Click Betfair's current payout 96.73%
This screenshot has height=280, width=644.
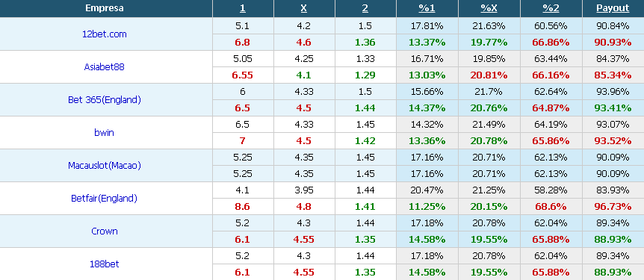click(613, 207)
